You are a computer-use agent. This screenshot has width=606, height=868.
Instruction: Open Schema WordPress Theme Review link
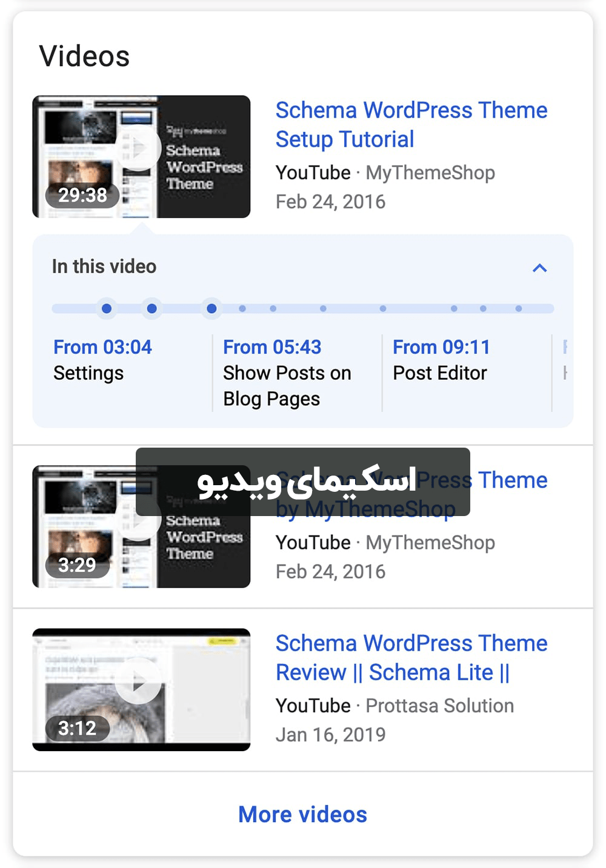411,658
